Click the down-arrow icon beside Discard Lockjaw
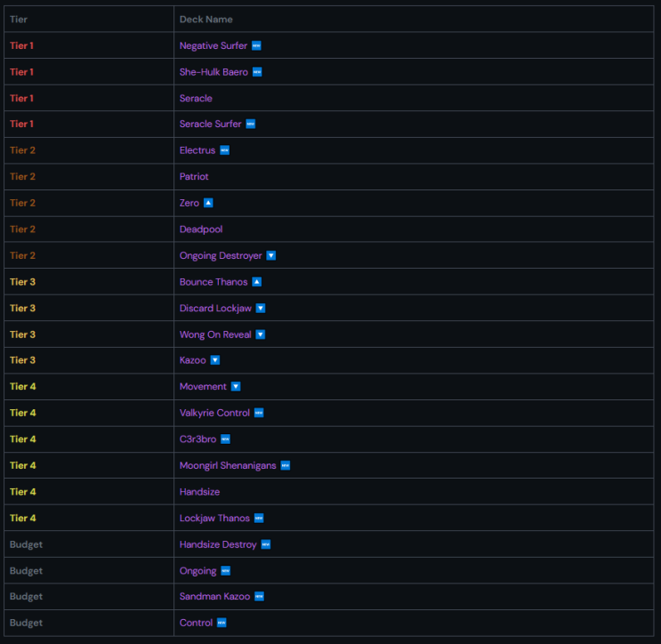The height and width of the screenshot is (644, 661). 261,308
